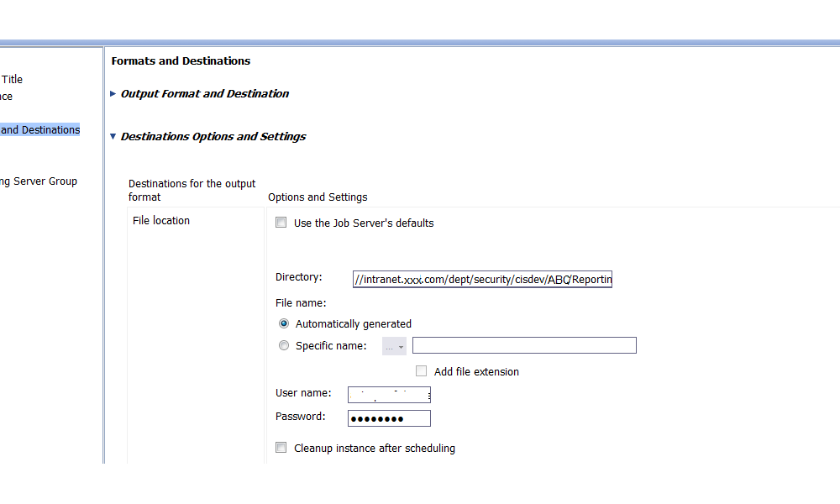Screen dimensions: 840x504
Task: Click the User name field
Action: pos(389,395)
